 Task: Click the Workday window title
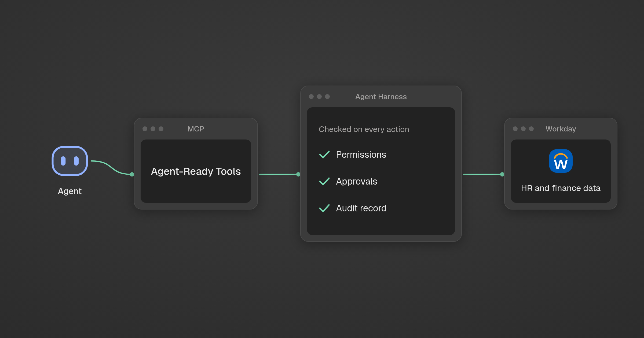point(561,129)
